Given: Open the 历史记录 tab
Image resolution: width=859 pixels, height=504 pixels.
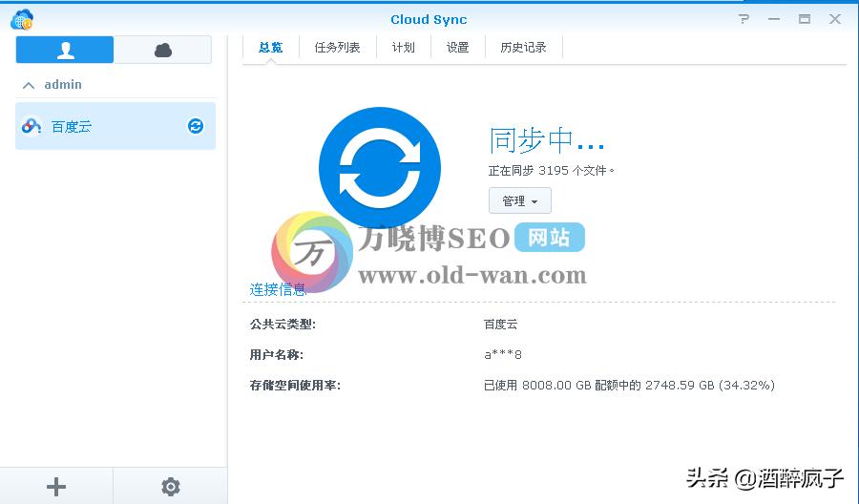Looking at the screenshot, I should [x=524, y=48].
